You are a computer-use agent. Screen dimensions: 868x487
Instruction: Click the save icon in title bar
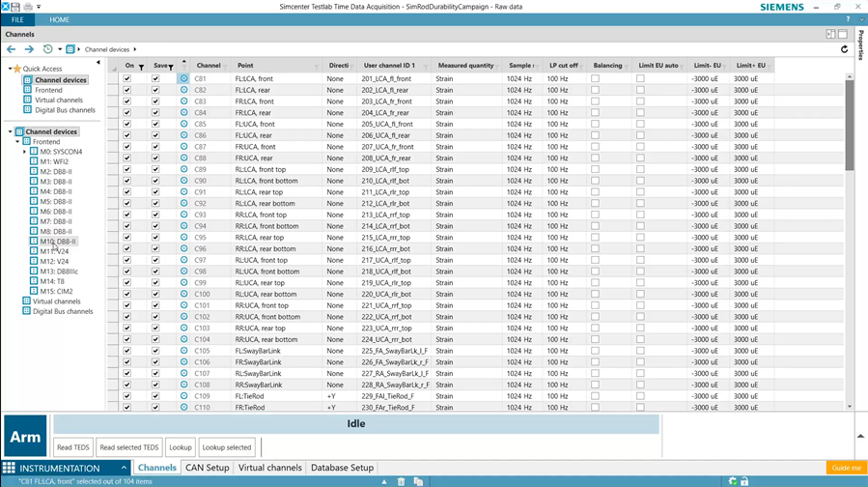[x=15, y=7]
